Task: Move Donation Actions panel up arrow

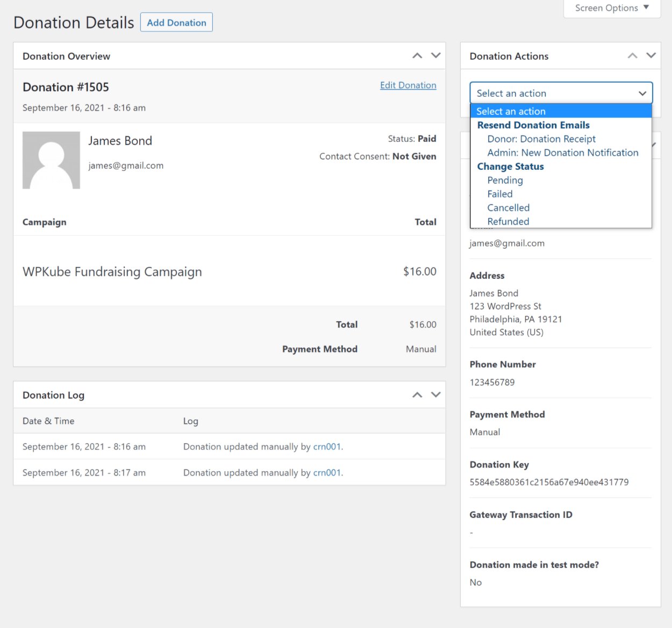Action: click(633, 56)
